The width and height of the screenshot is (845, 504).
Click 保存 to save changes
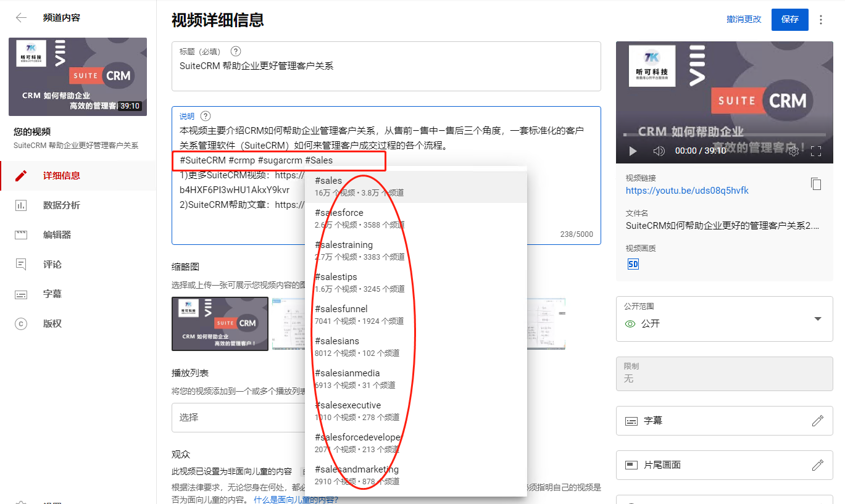(789, 20)
